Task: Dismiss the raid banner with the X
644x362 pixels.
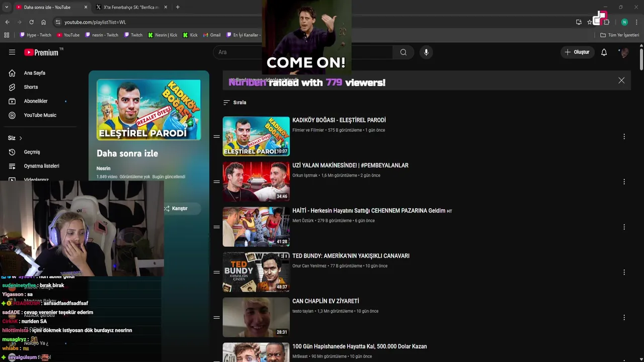Action: coord(621,80)
